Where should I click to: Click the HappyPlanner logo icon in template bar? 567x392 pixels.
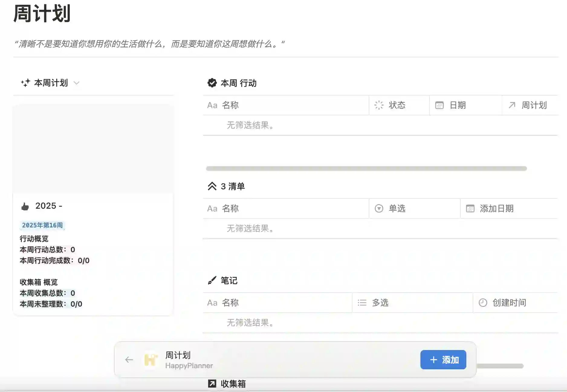[151, 360]
